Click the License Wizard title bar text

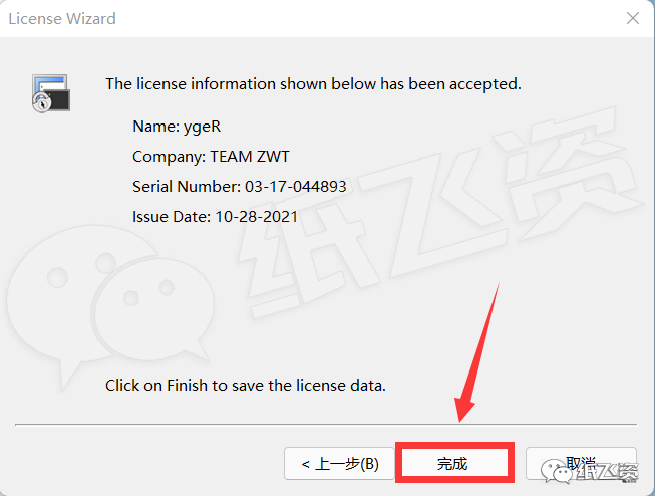62,19
